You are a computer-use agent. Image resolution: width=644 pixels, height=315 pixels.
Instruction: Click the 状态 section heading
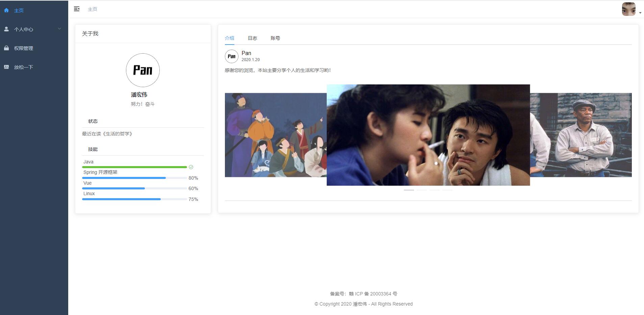point(93,121)
